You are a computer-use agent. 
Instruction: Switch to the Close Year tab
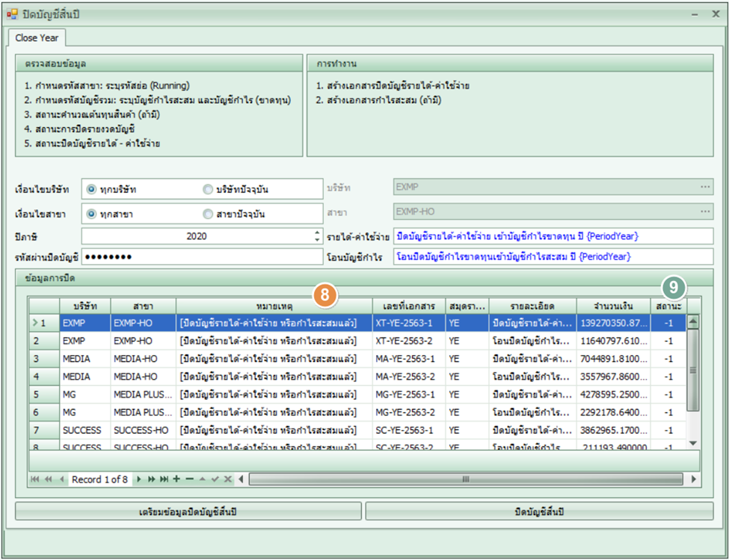pyautogui.click(x=37, y=37)
